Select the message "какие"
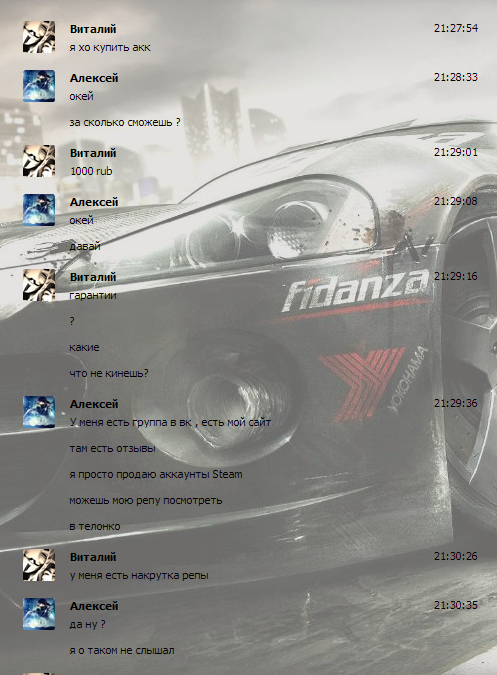The height and width of the screenshot is (675, 497). [x=84, y=347]
